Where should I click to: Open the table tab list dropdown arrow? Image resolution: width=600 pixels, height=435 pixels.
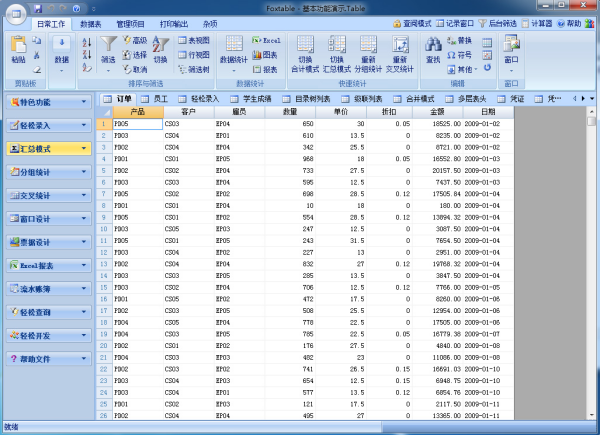tap(591, 99)
